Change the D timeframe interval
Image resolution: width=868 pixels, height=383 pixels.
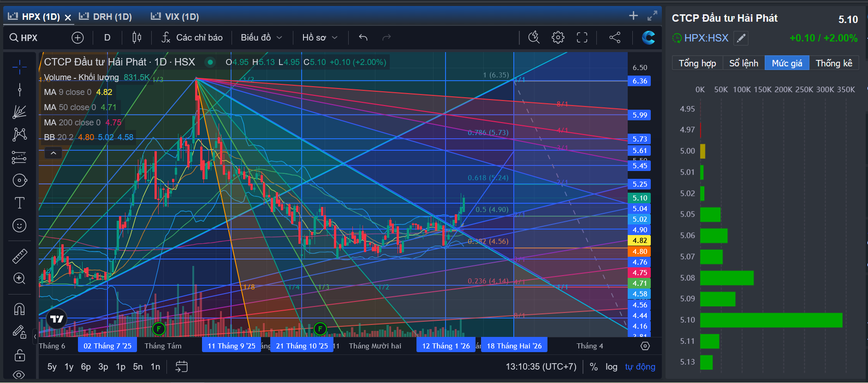107,38
